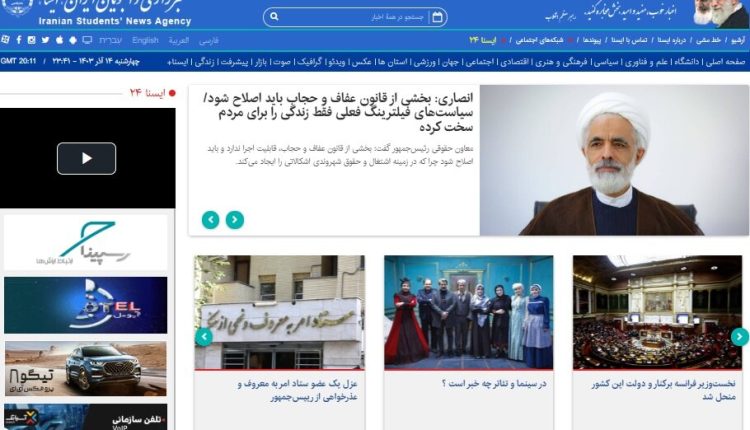Open ویدئو video menu item
The height and width of the screenshot is (430, 750).
click(336, 62)
